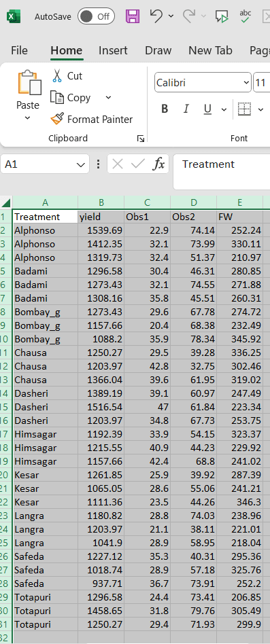Viewport: 270px width, 644px height.
Task: Select column C header
Action: click(x=147, y=202)
